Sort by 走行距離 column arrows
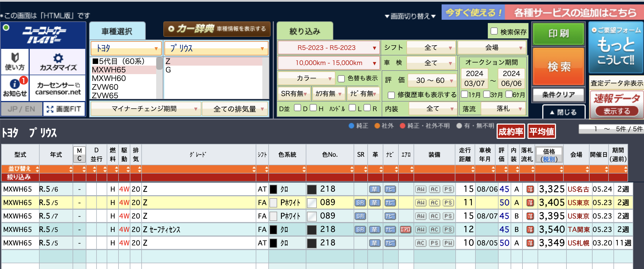The image size is (644, 269). [472, 169]
